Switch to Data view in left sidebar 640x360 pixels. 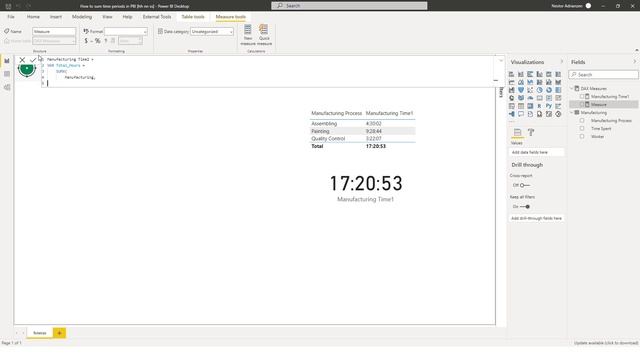(x=7, y=74)
